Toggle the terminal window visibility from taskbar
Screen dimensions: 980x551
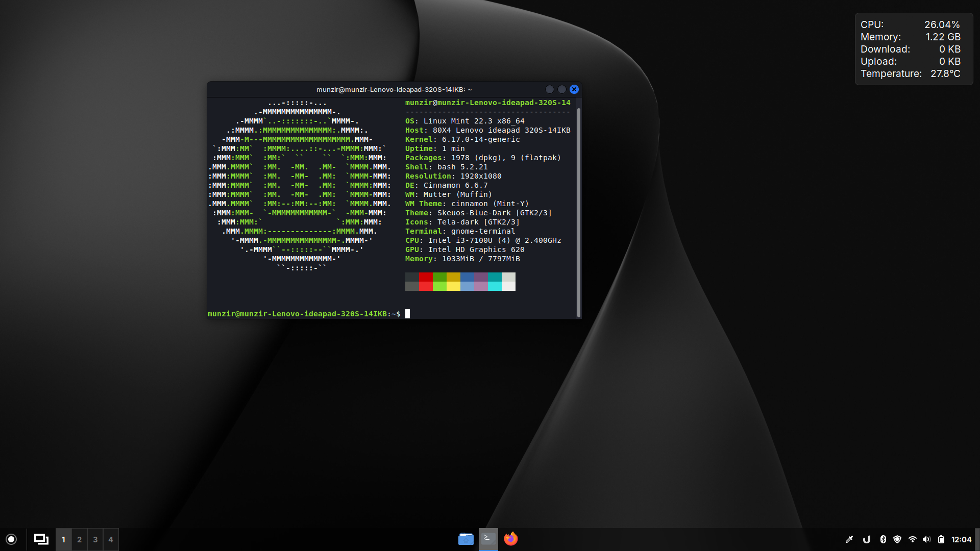488,539
